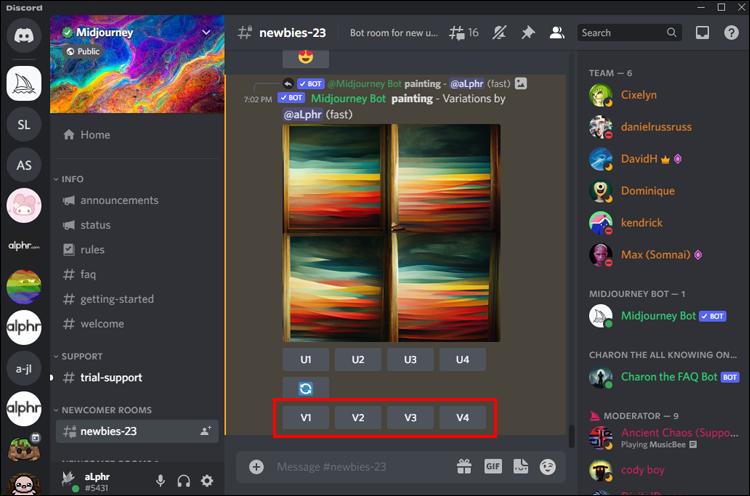Screen dimensions: 750x496
Task: Open the threads icon showing 16
Action: click(x=463, y=33)
